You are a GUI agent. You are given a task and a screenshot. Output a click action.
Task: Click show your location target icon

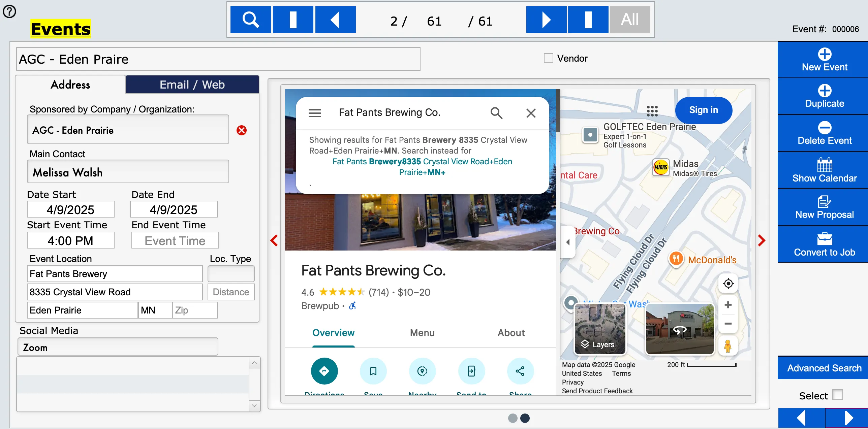click(728, 284)
